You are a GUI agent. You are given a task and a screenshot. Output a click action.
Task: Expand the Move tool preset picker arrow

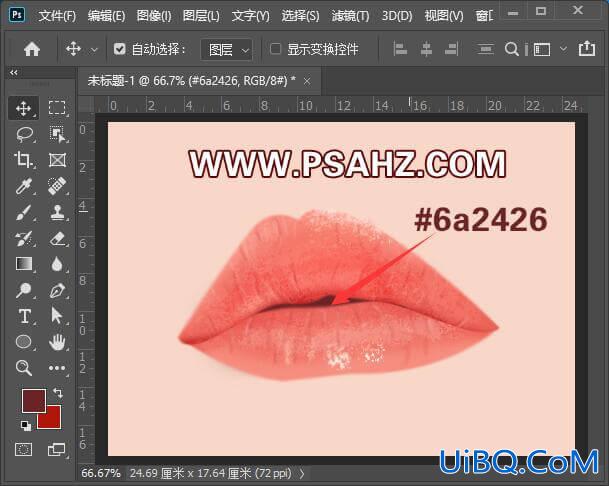[94, 50]
